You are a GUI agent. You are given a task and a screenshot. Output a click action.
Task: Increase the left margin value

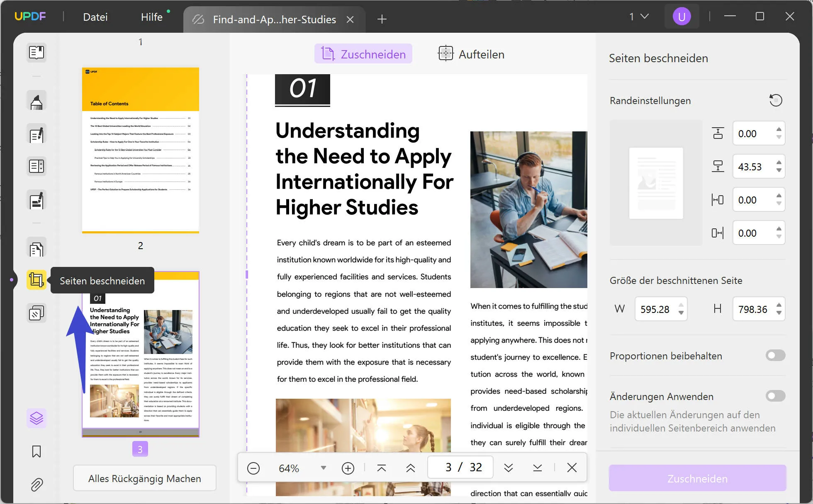[x=779, y=196]
